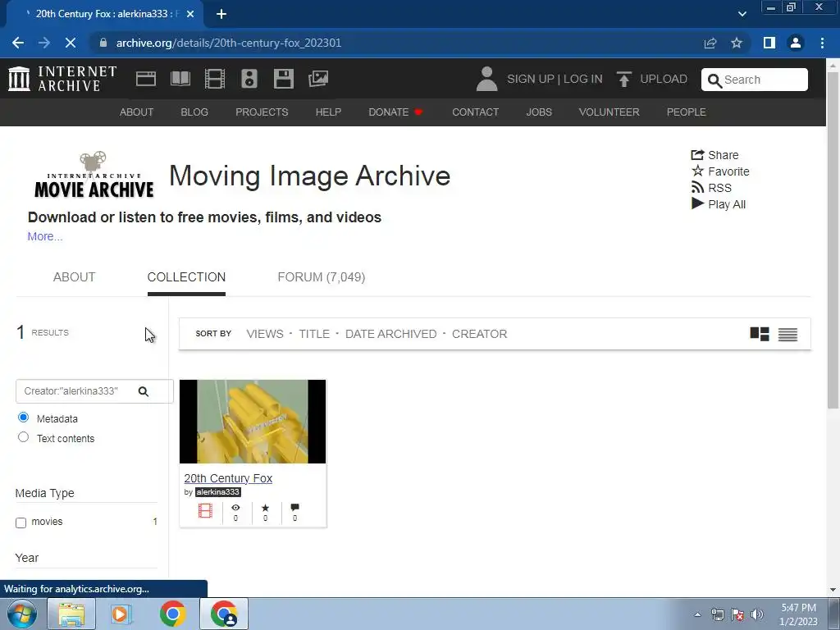The image size is (840, 630).
Task: Switch to tile grid view
Action: click(x=759, y=334)
